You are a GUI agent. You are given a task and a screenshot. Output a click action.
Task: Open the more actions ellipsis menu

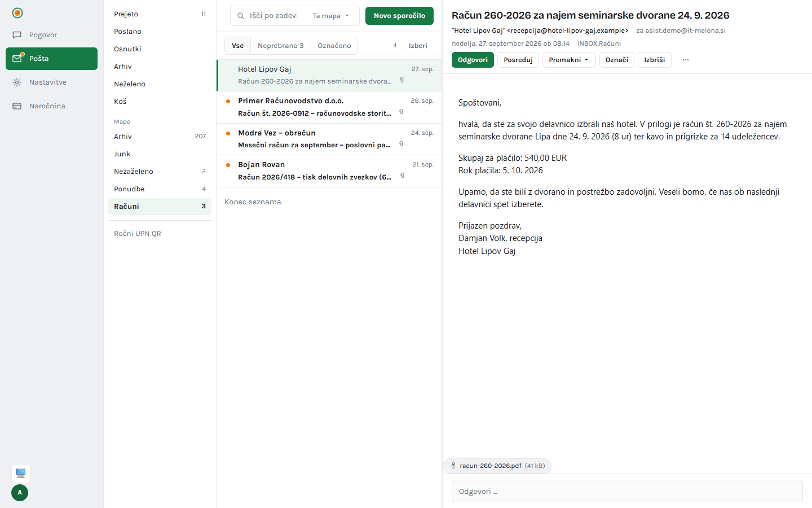686,60
